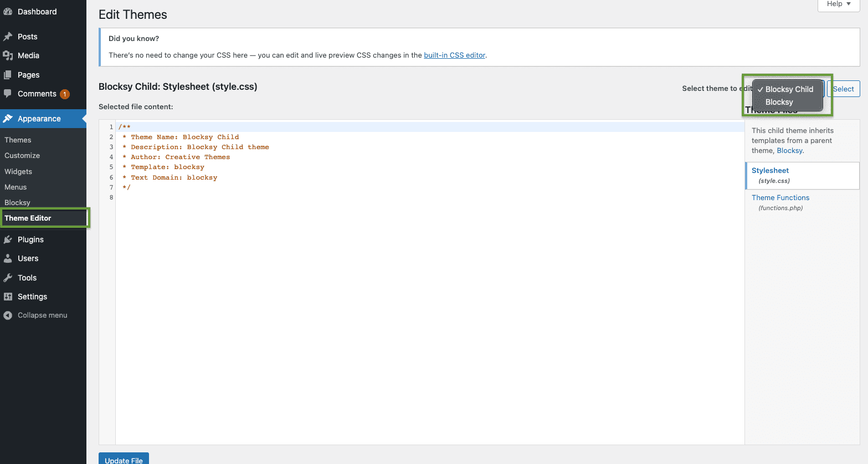Go to Widgets submenu item

point(18,172)
